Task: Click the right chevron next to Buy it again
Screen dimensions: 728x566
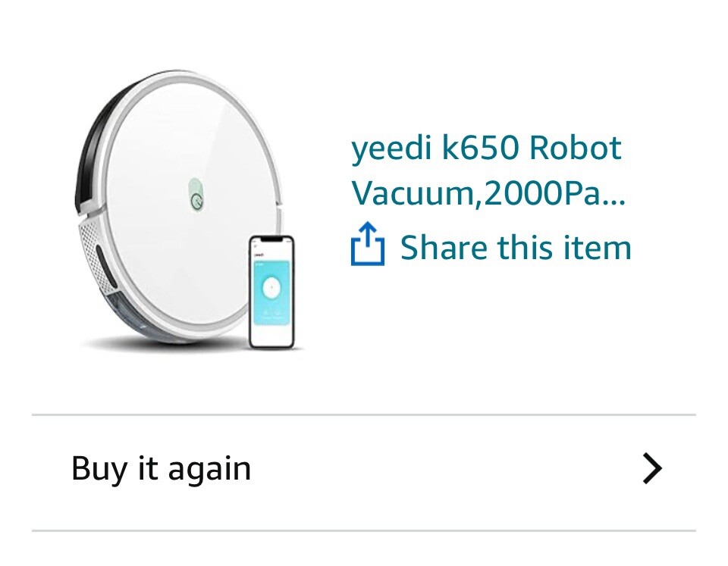Action: 651,468
